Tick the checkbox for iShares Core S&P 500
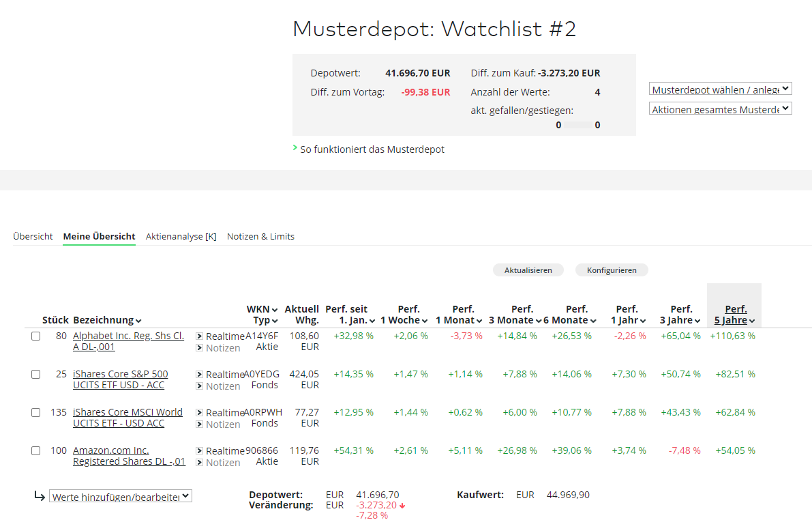Viewport: 812px width, 520px height. click(35, 375)
